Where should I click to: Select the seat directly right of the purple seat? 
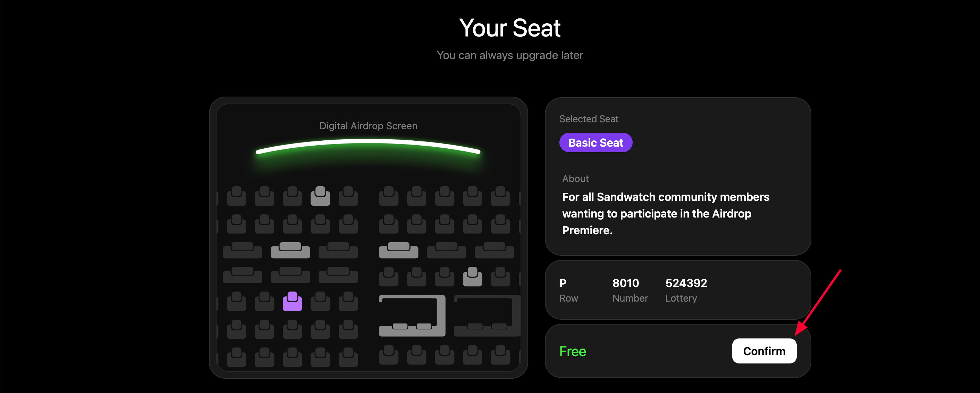pos(320,301)
